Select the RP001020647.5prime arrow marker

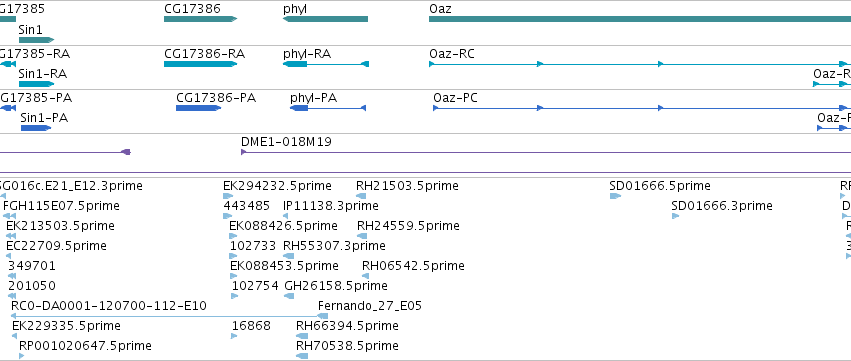pos(22,356)
